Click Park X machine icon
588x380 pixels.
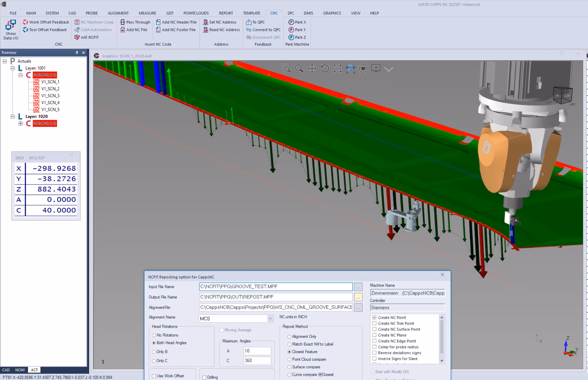click(291, 22)
